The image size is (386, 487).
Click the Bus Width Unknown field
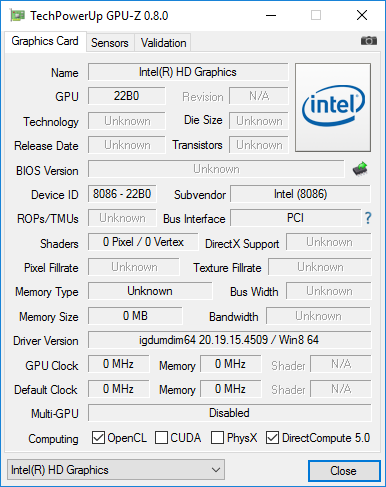tap(329, 291)
